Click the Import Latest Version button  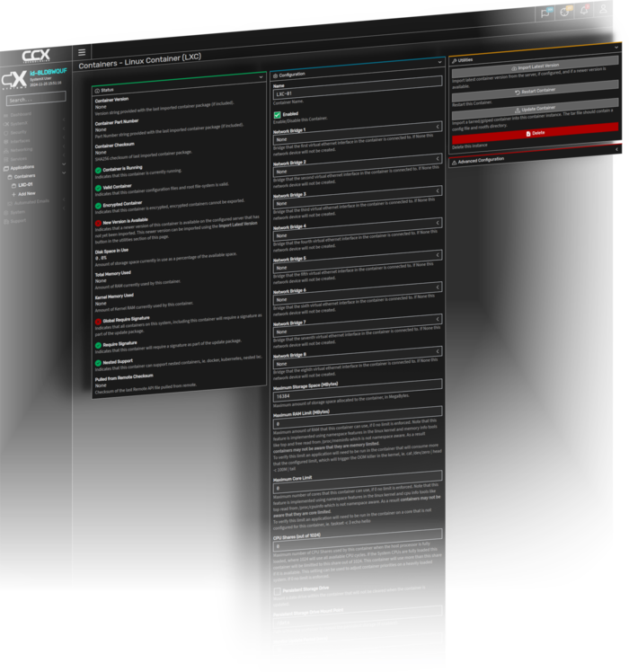pos(536,66)
